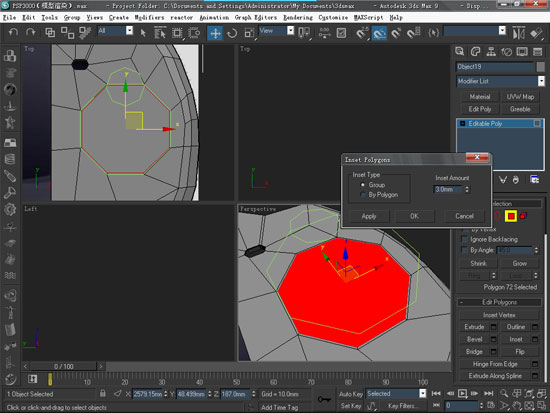Select the By Polygon inset type
Viewport: 550px width, 413px height.
pyautogui.click(x=363, y=194)
